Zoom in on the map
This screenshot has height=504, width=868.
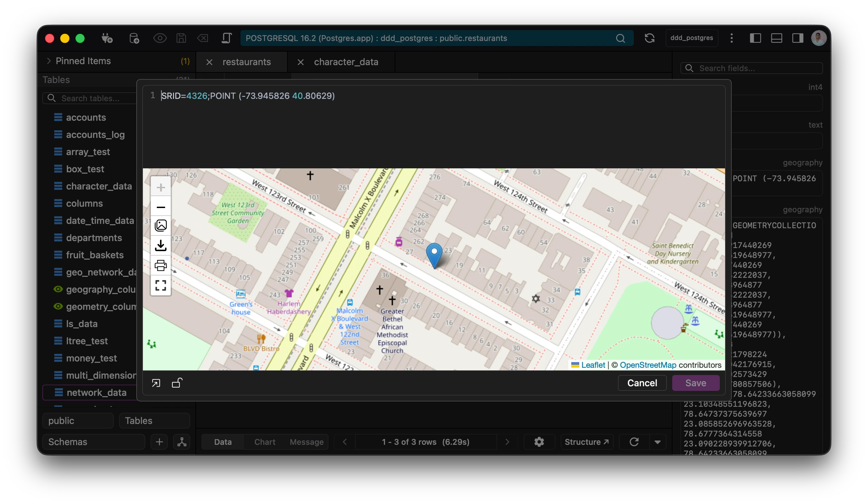click(160, 187)
